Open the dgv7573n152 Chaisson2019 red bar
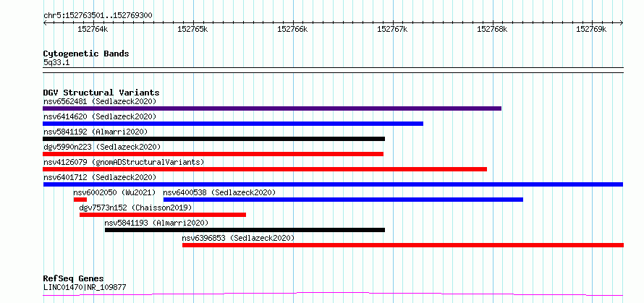This screenshot has height=303, width=644. pyautogui.click(x=163, y=215)
